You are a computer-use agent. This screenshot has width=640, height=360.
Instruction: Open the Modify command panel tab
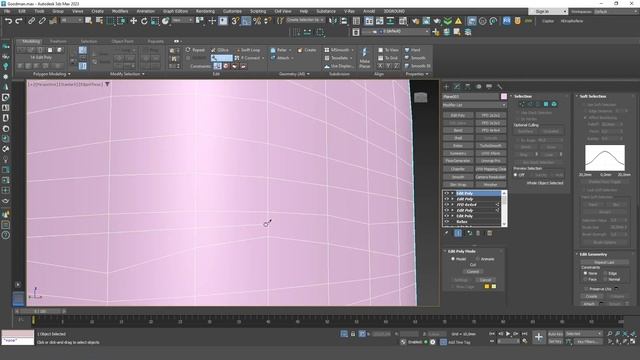(457, 87)
